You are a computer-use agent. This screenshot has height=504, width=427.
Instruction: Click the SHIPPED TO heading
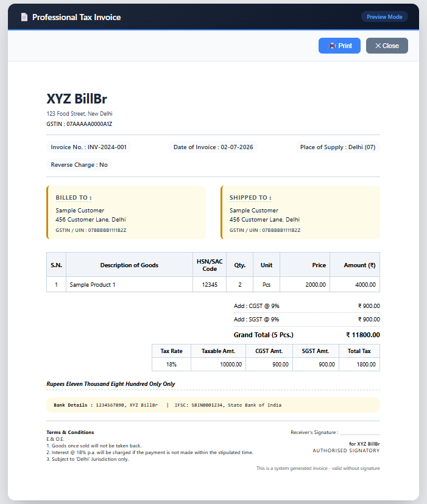[x=250, y=198]
